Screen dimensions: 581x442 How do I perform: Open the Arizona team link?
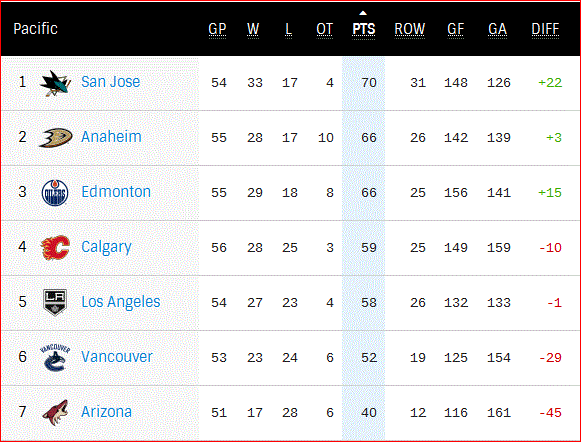(x=106, y=412)
